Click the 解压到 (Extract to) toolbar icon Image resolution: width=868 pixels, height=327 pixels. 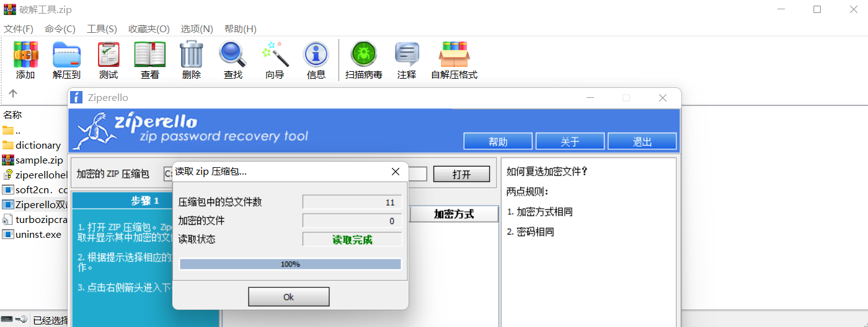pyautogui.click(x=66, y=56)
